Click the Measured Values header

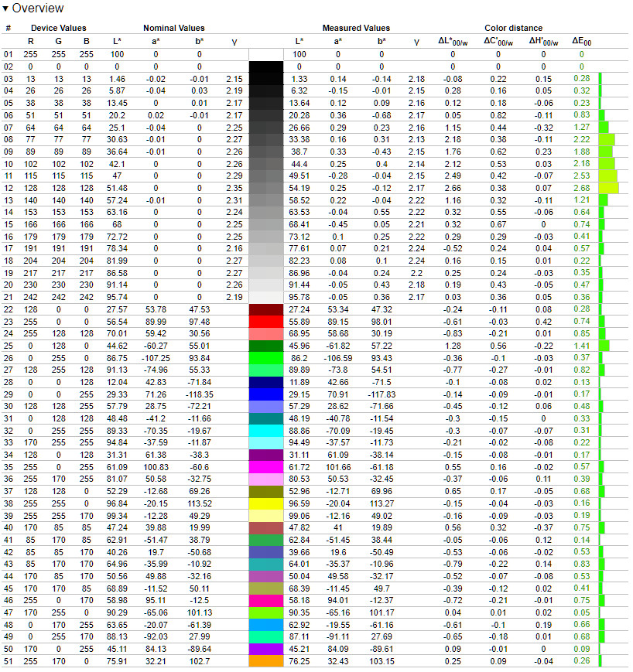356,28
